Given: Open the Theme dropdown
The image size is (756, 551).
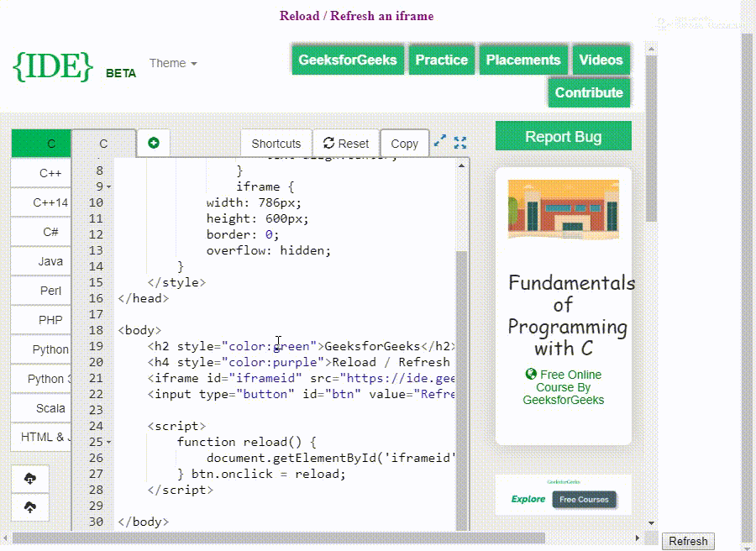Looking at the screenshot, I should [172, 63].
